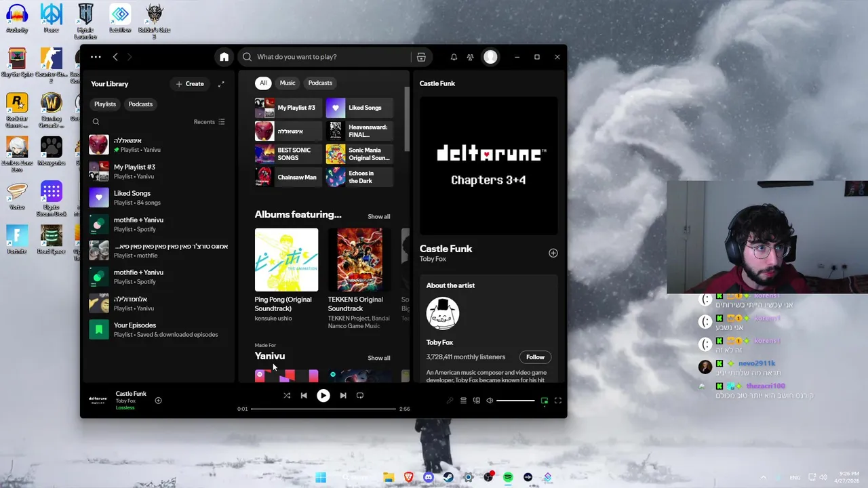
Task: Open Liked Songs shortcut tile
Action: pyautogui.click(x=359, y=108)
